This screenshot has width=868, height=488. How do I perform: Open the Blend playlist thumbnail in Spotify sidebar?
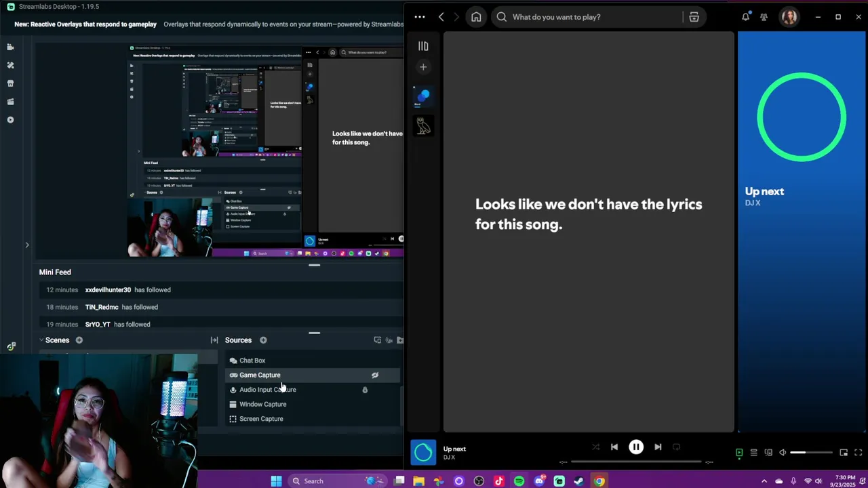tap(423, 97)
